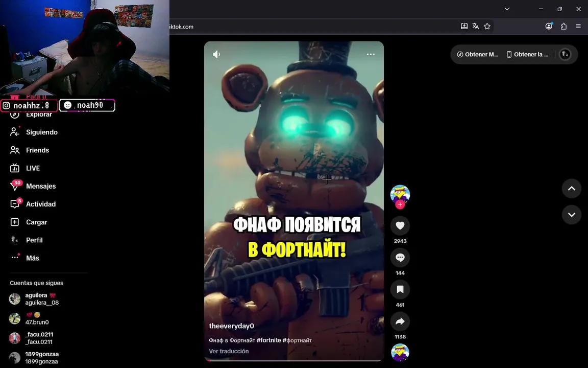Viewport: 588px width, 368px height.
Task: Click the Cargar plus-square icon
Action: click(15, 222)
